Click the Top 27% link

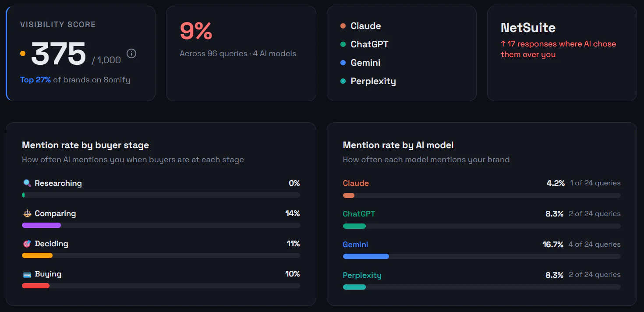tap(35, 80)
